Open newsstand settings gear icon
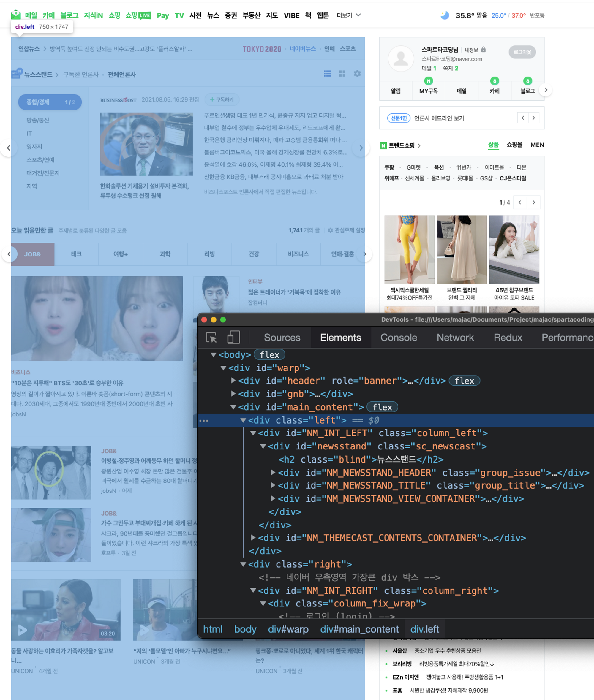594x700 pixels. point(357,74)
